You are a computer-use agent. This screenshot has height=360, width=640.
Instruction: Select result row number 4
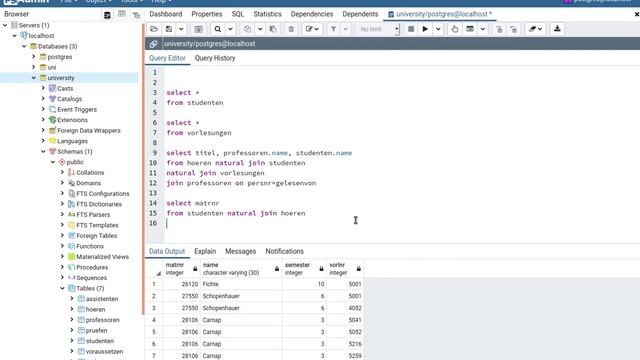[154, 320]
